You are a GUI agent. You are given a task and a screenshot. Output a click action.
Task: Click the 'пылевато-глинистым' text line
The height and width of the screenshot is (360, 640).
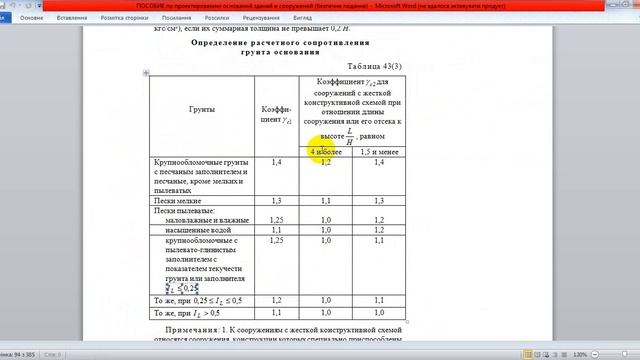pos(200,250)
